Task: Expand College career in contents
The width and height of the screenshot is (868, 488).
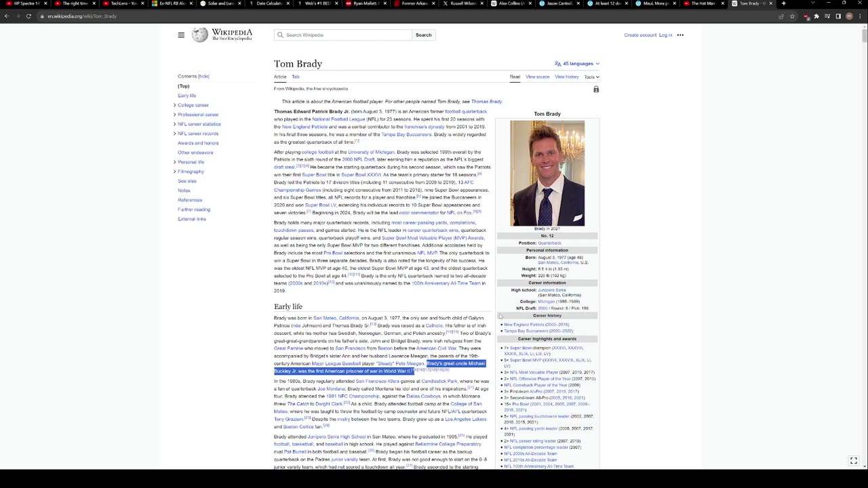Action: pyautogui.click(x=174, y=105)
